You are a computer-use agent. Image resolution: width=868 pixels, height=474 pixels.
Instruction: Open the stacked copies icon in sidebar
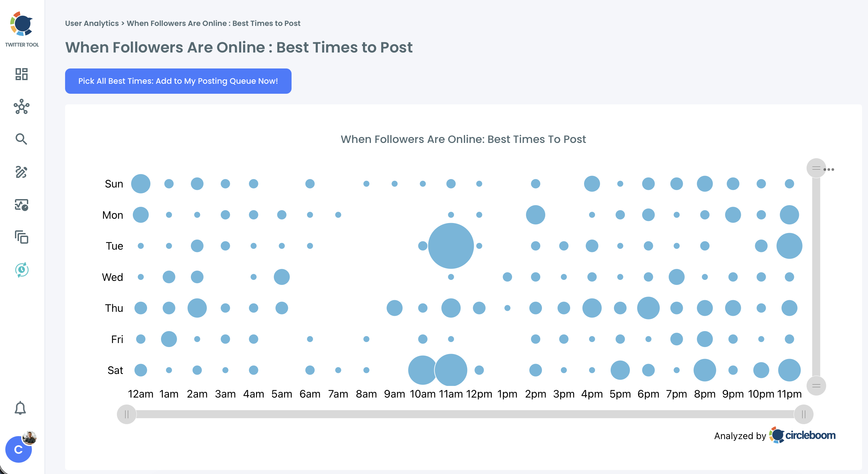point(22,237)
